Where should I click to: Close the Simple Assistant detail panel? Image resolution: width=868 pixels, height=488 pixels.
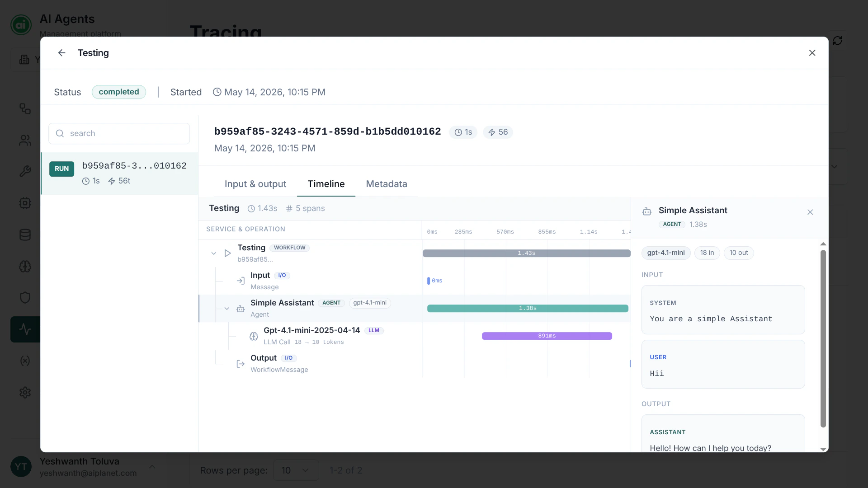810,212
